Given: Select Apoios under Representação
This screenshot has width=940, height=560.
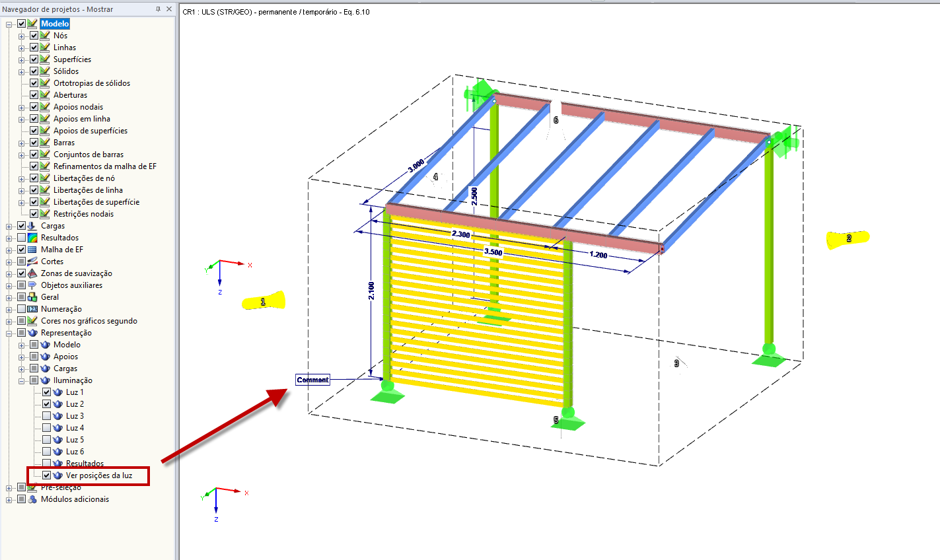Looking at the screenshot, I should click(65, 357).
